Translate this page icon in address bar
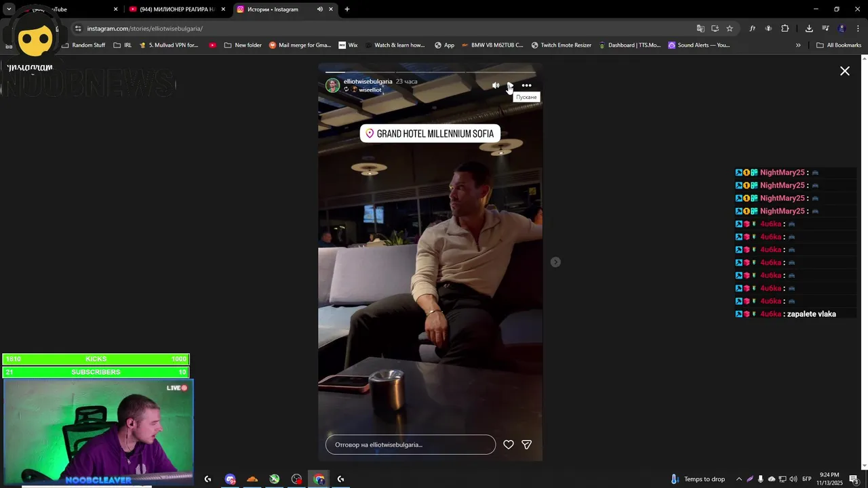Screen dimensions: 868x488 coord(701,28)
